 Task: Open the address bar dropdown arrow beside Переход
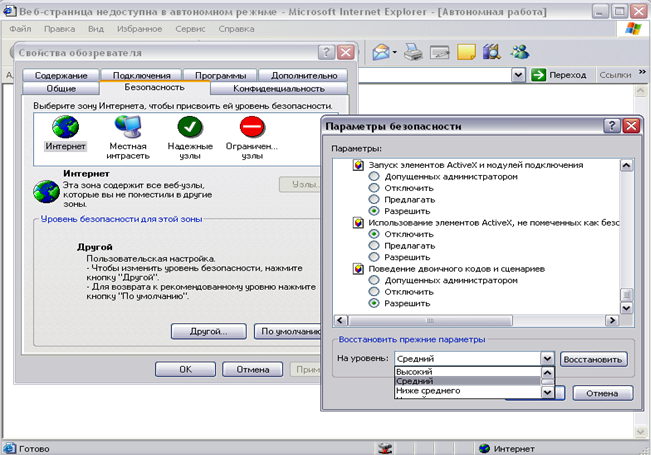pos(518,74)
